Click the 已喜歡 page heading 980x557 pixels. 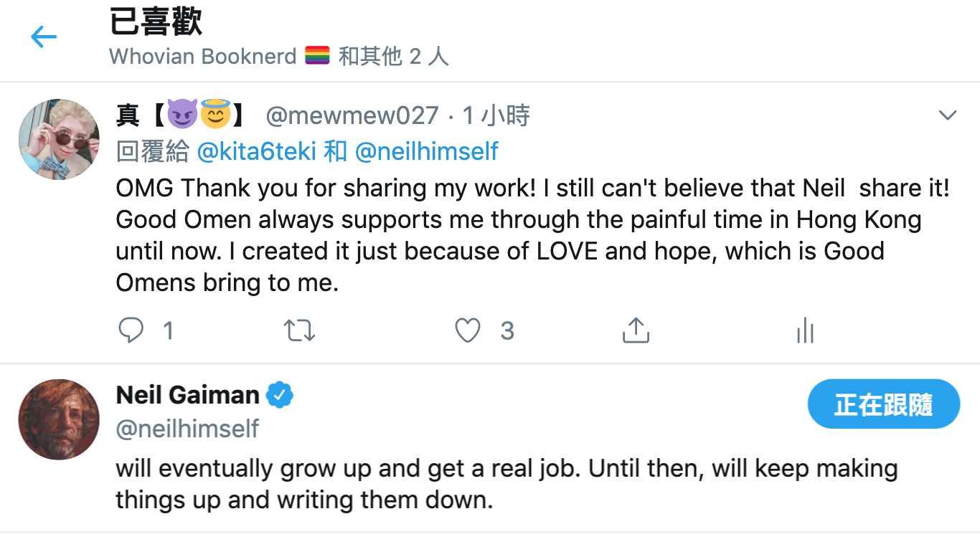(x=156, y=22)
